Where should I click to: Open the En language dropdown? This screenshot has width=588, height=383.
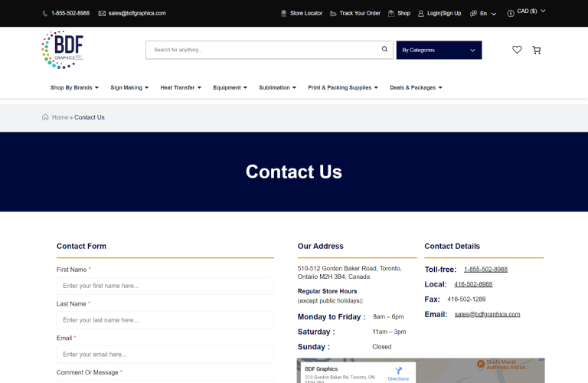pyautogui.click(x=488, y=14)
